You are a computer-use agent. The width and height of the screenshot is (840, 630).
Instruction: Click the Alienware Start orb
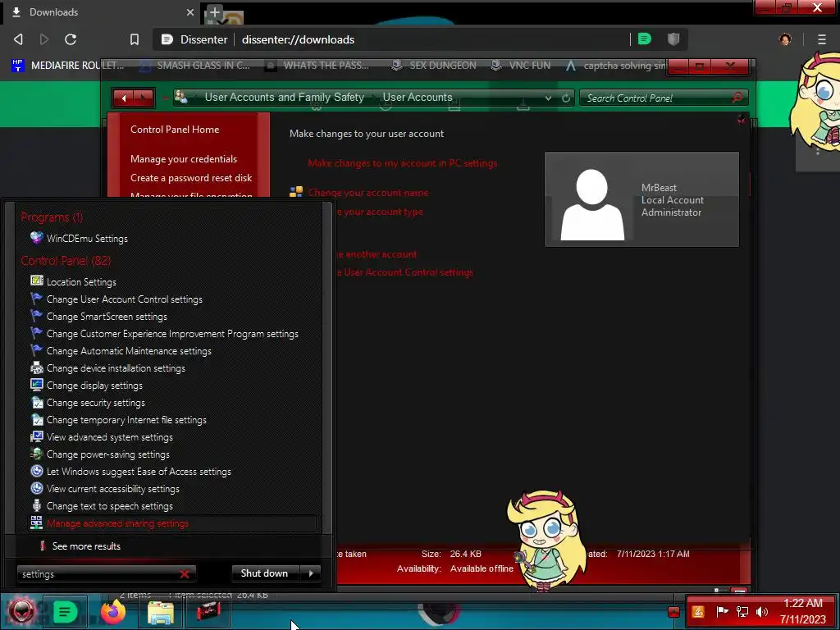[x=21, y=611]
